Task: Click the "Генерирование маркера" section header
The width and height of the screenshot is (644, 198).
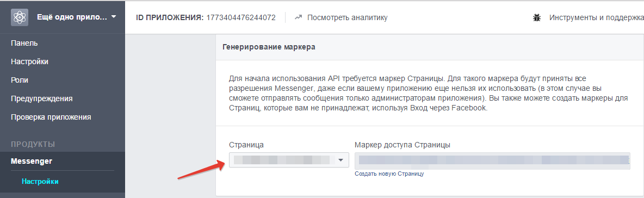Action: point(269,47)
